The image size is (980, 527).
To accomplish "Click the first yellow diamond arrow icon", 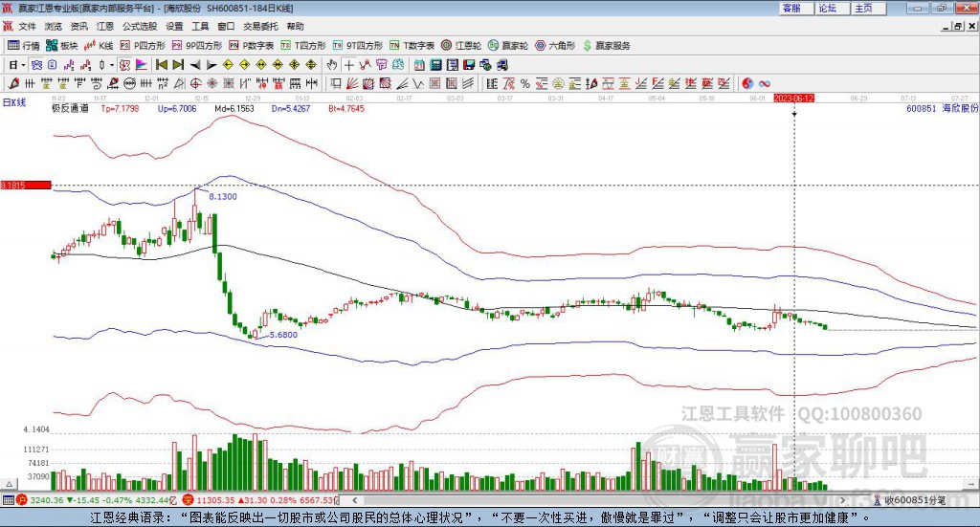I will (228, 65).
